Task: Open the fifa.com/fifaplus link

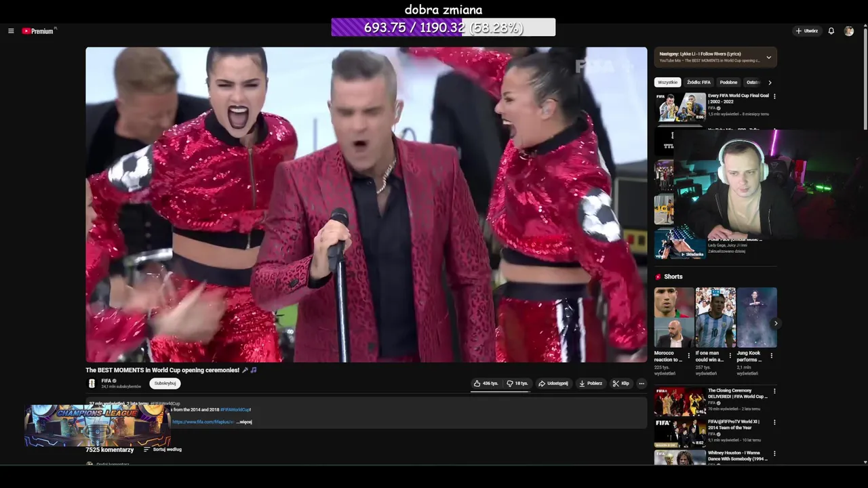Action: [203, 422]
